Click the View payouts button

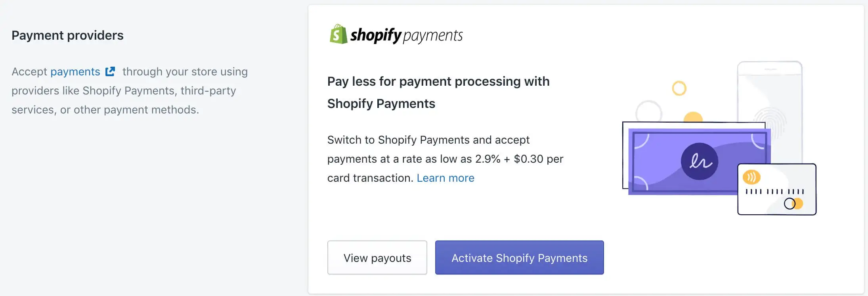pos(377,258)
